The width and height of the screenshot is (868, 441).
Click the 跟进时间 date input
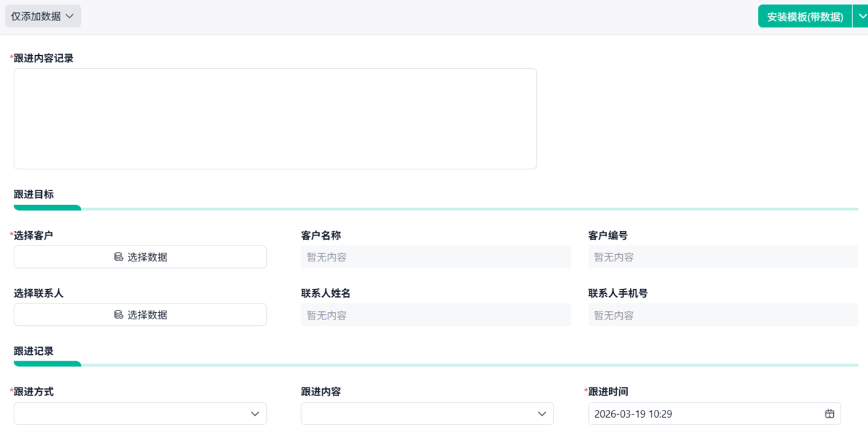702,413
